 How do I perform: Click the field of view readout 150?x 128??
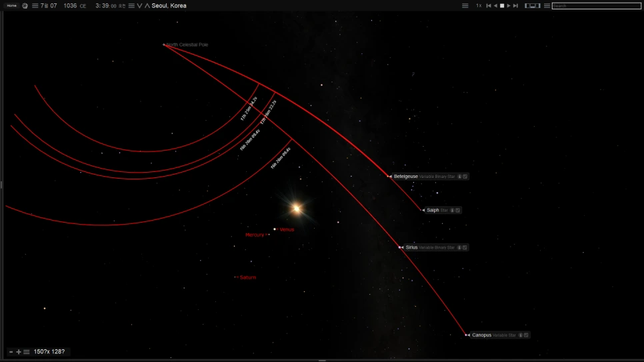tap(49, 352)
